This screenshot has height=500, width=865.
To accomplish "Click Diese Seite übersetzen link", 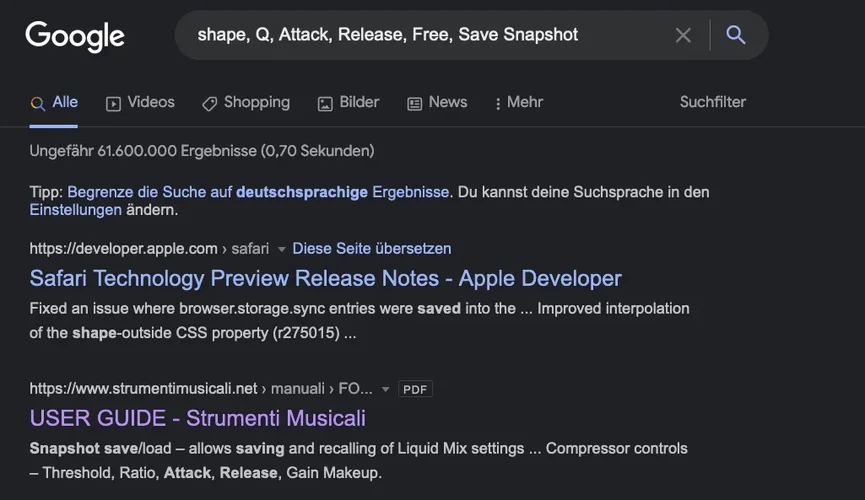I will tap(371, 248).
